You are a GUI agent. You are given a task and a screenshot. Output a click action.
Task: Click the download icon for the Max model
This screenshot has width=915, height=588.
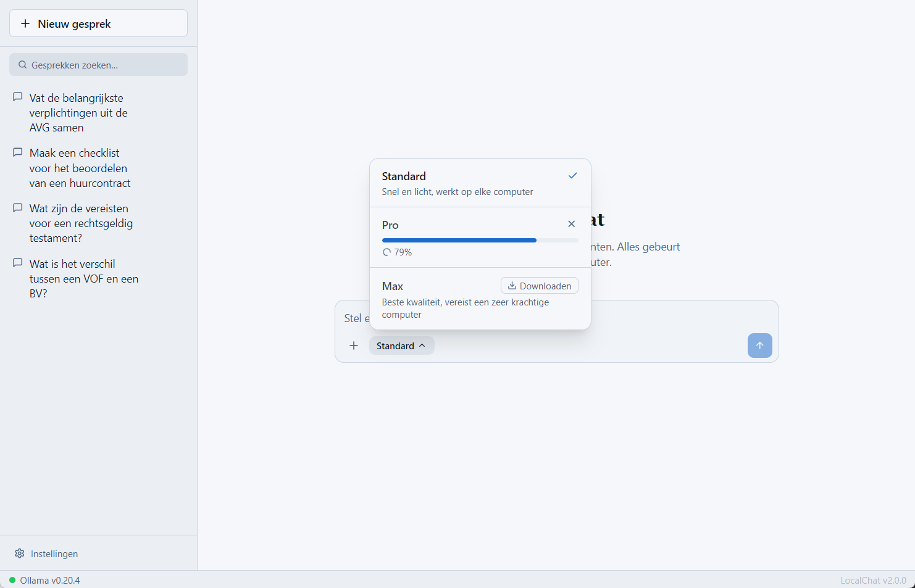(x=512, y=286)
